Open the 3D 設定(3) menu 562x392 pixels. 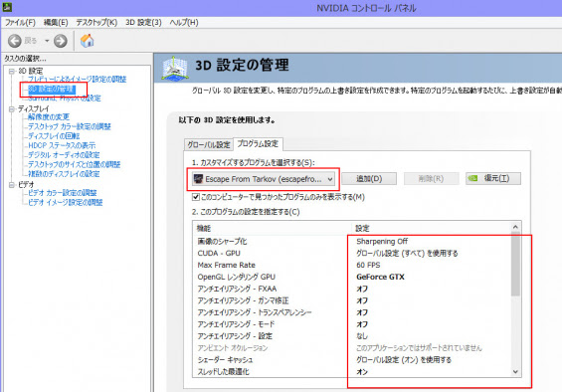(x=143, y=22)
